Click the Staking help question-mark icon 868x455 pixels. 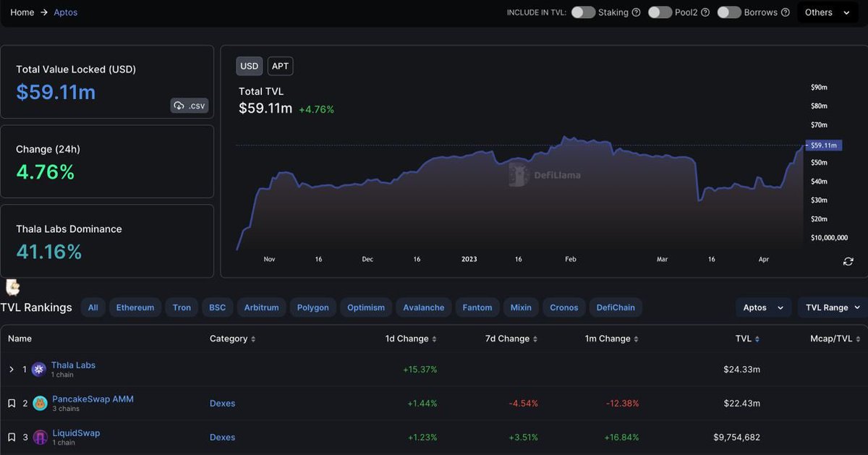pyautogui.click(x=636, y=12)
